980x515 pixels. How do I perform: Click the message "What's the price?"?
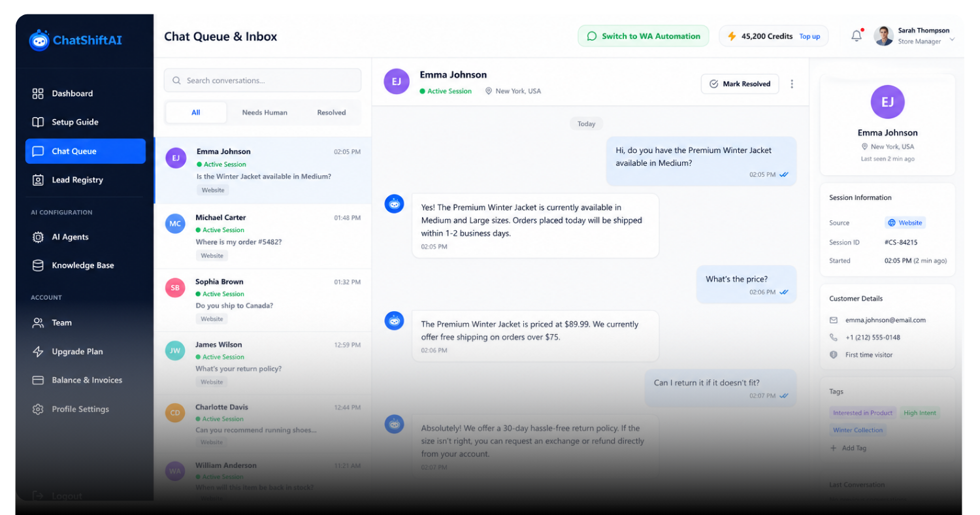pos(747,284)
